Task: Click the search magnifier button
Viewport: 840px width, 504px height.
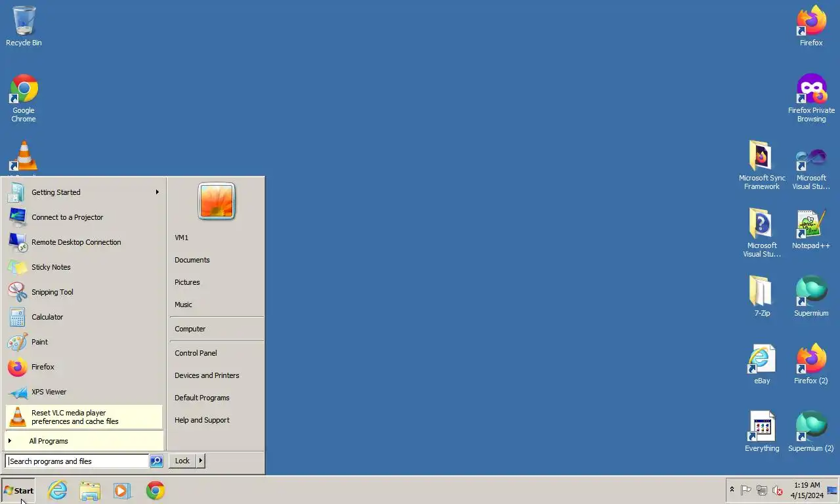Action: [x=156, y=461]
